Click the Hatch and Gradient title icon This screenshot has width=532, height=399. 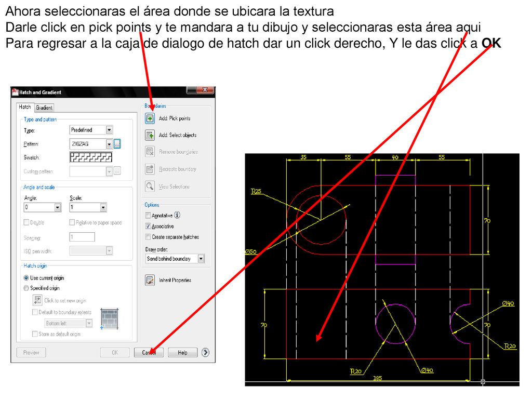click(15, 91)
